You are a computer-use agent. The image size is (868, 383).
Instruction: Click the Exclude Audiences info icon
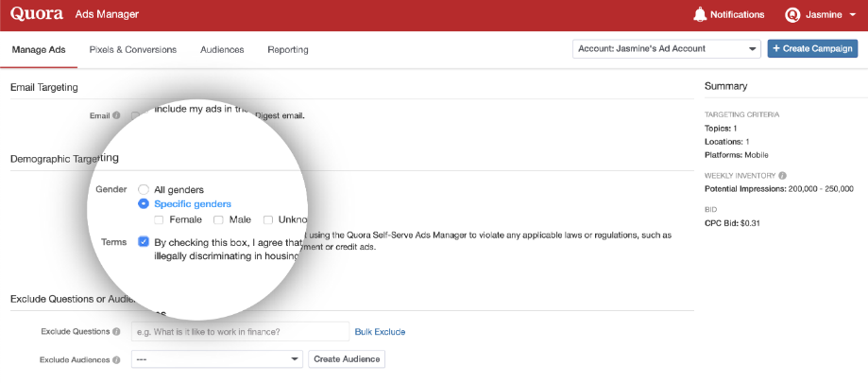(117, 359)
